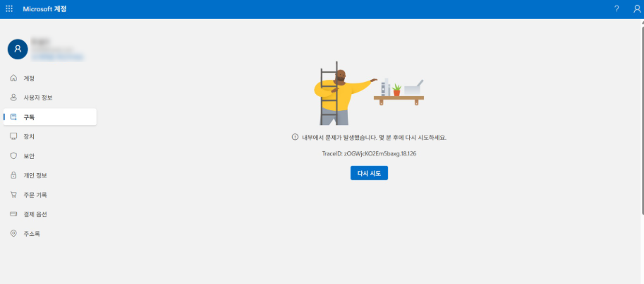Image resolution: width=644 pixels, height=284 pixels.
Task: Open the help question mark icon
Action: tap(616, 9)
